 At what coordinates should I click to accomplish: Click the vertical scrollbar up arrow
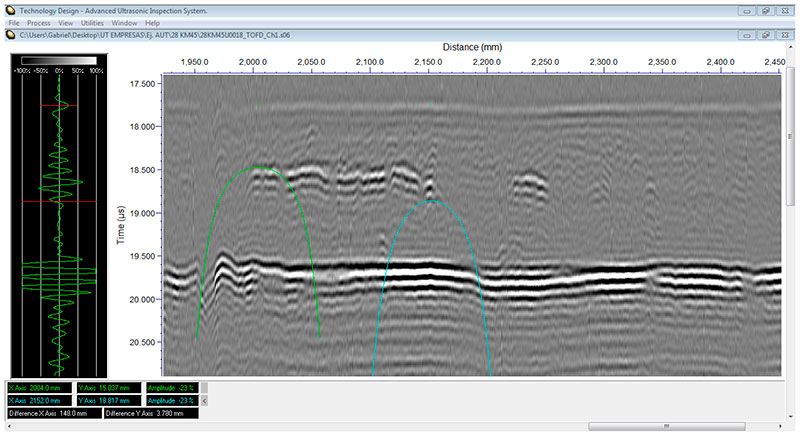click(792, 46)
